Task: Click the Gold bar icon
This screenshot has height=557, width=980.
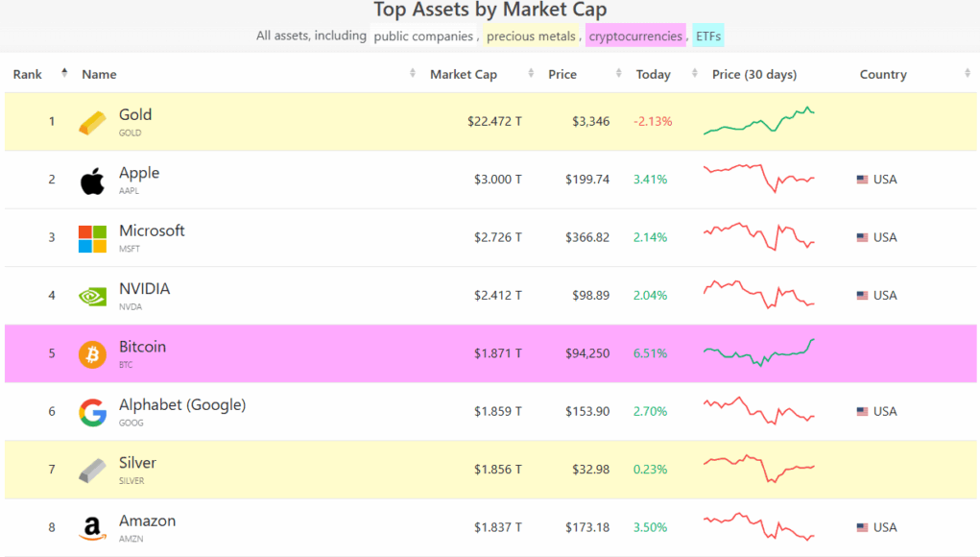Action: [92, 123]
